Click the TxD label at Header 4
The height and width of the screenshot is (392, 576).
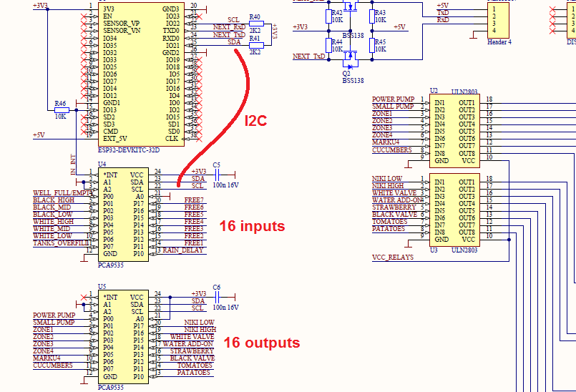(443, 13)
